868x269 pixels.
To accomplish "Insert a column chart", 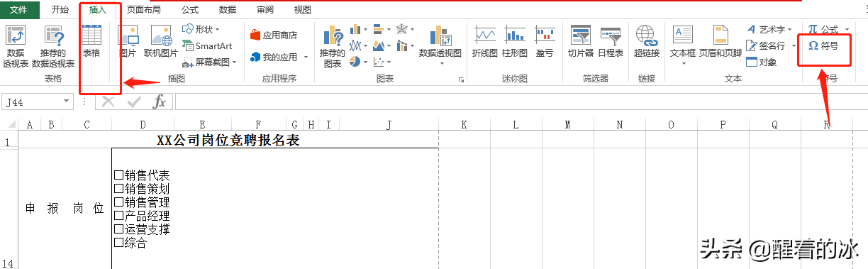I will pyautogui.click(x=359, y=29).
